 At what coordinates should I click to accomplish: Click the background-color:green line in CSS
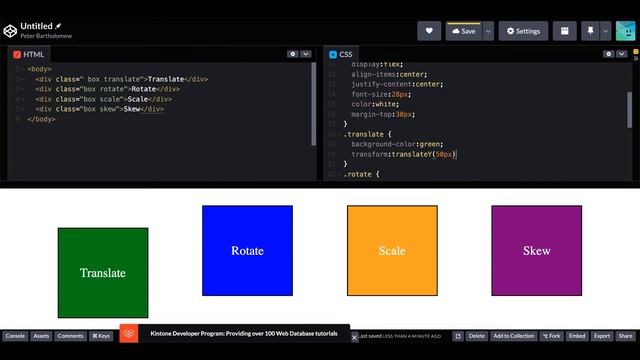point(397,144)
